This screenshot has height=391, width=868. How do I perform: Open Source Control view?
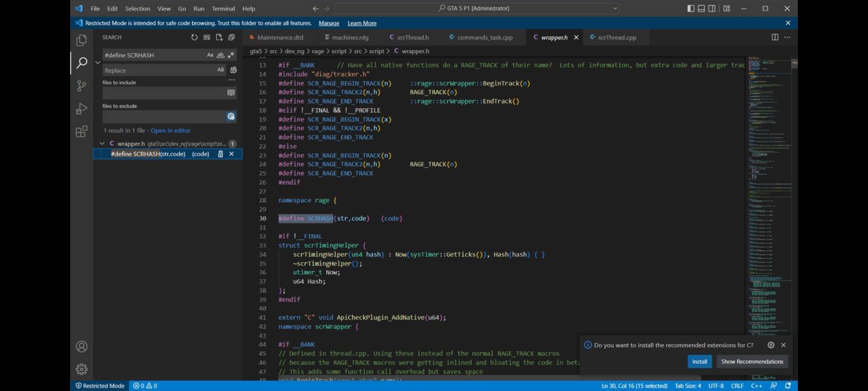coord(81,86)
